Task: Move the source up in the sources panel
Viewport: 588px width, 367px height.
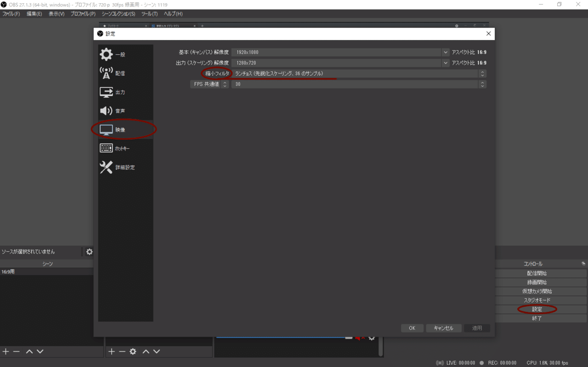Action: 146,351
